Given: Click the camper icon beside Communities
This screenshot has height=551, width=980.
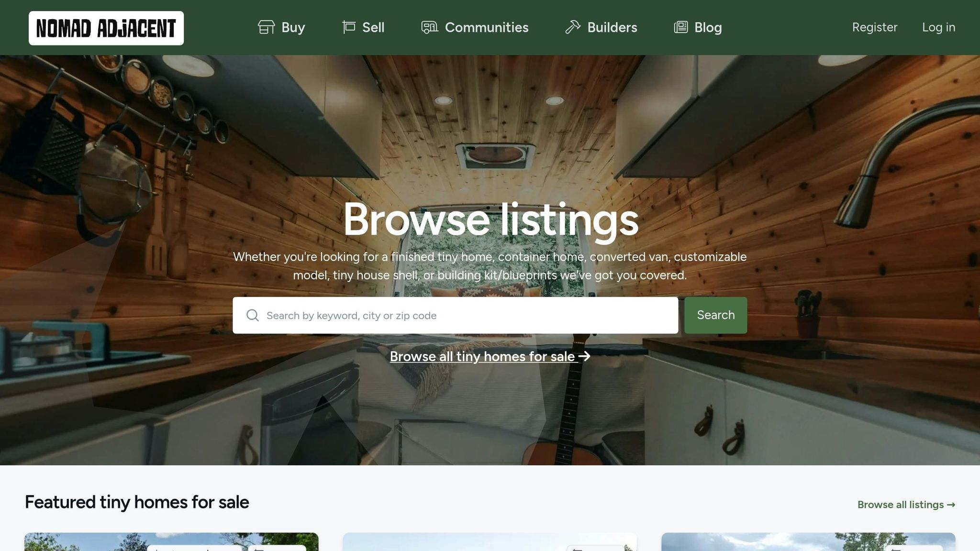Looking at the screenshot, I should tap(430, 27).
